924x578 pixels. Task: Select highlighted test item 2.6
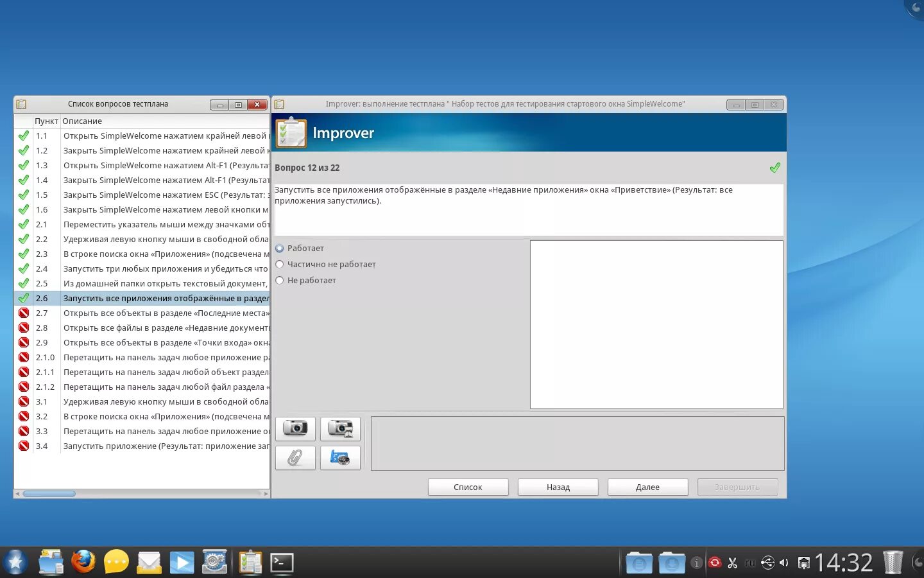pos(142,299)
